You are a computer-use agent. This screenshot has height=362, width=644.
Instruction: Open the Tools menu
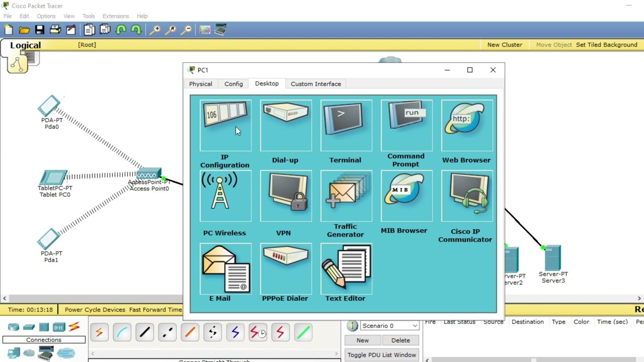coord(89,16)
